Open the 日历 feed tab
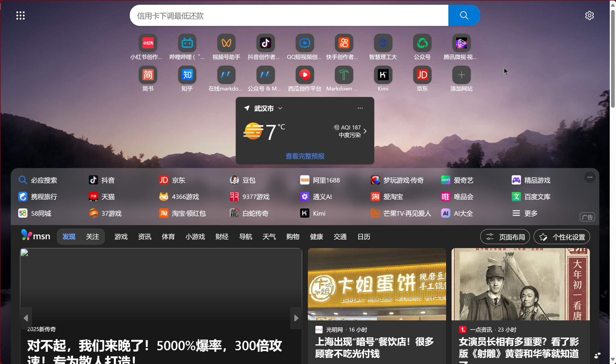This screenshot has height=364, width=616. (x=364, y=236)
